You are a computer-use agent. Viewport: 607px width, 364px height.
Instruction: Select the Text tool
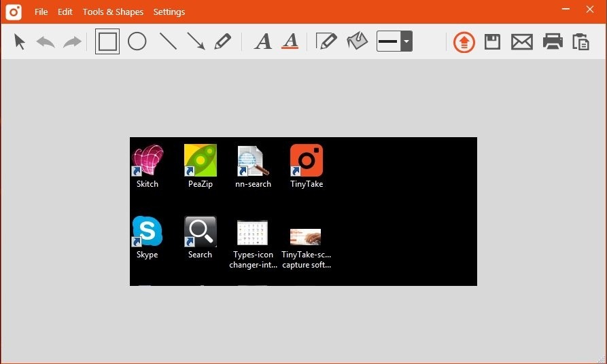(263, 41)
